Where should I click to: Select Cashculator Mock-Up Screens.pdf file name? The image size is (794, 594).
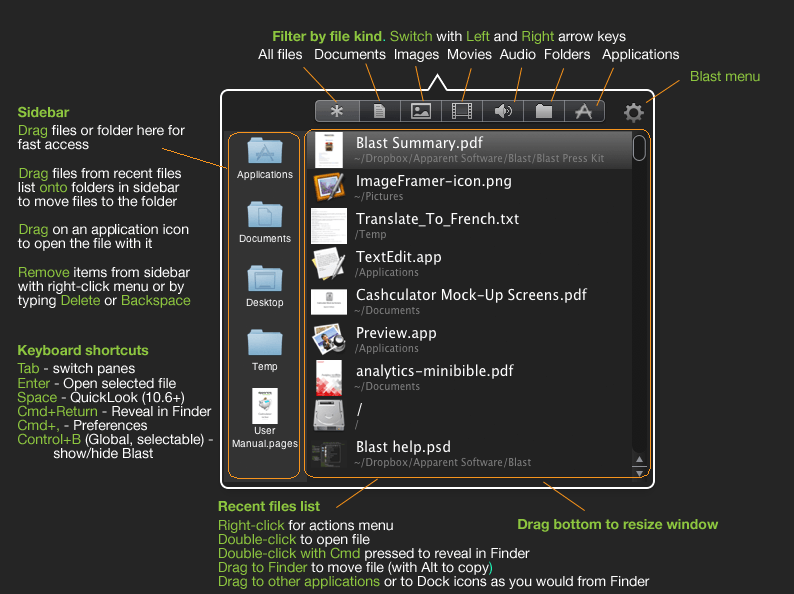[x=471, y=295]
